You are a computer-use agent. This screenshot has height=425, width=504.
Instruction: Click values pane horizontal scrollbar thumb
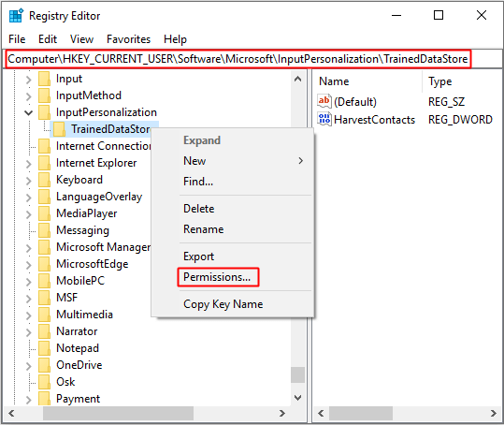pos(361,413)
